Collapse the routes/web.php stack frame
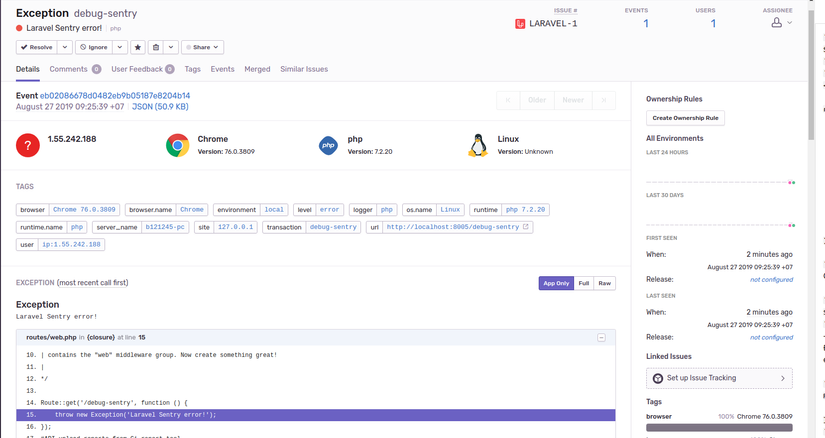 (601, 337)
